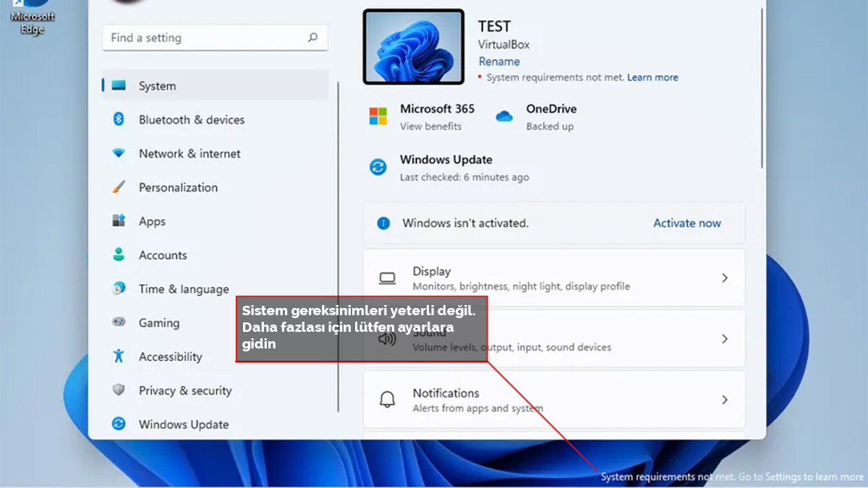Click the Notifications bell icon
Screen dimensions: 868x488
388,400
